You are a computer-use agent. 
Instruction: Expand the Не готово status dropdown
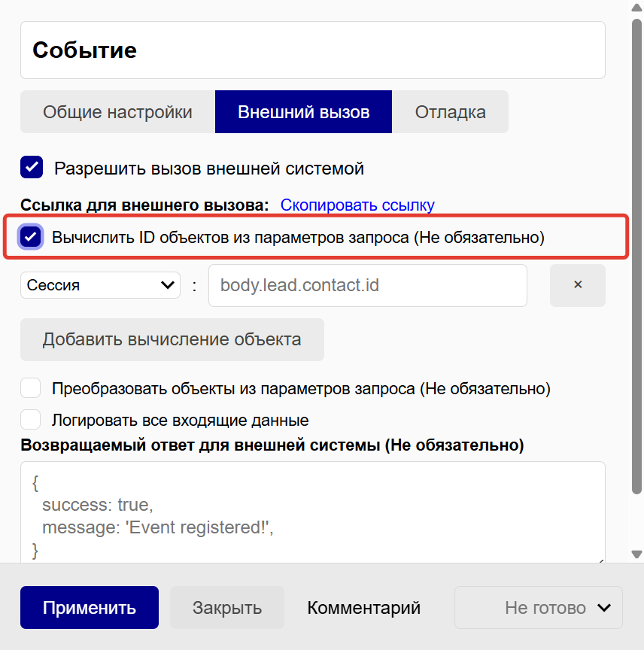click(x=539, y=607)
